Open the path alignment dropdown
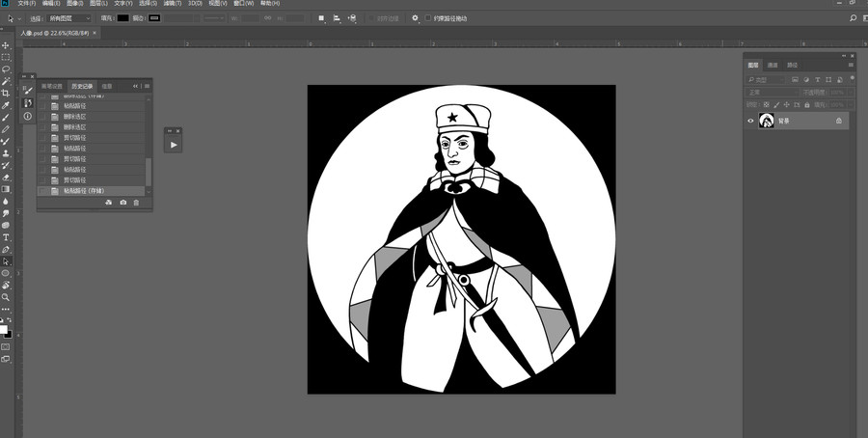The height and width of the screenshot is (438, 868). click(336, 18)
